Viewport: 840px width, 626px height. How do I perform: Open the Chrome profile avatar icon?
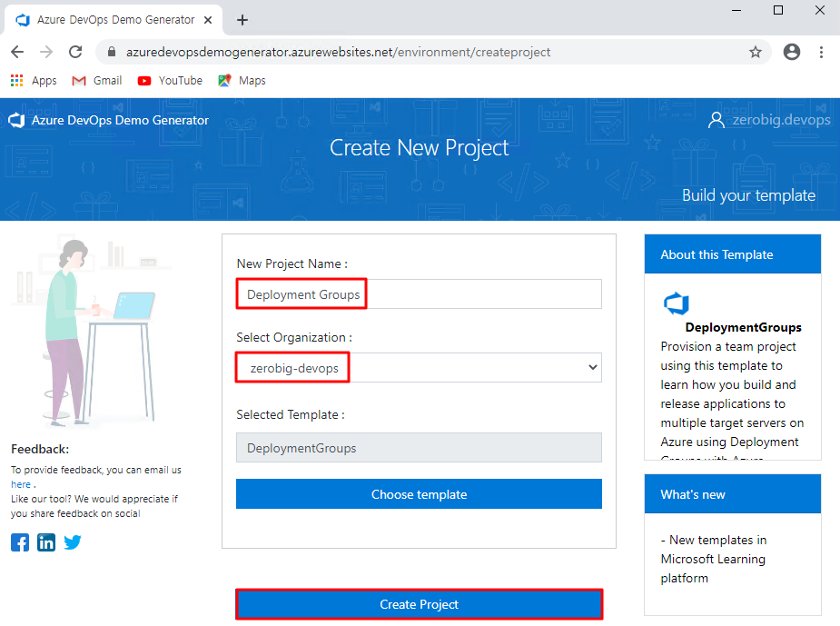792,52
